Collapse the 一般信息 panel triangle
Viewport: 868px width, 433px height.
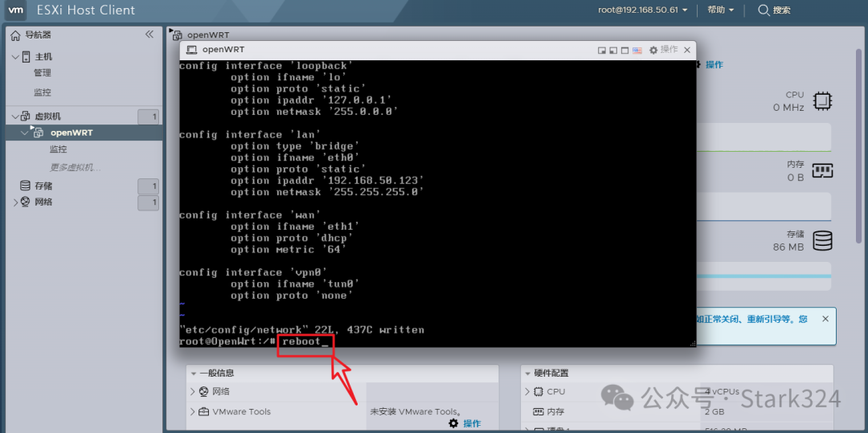pyautogui.click(x=194, y=374)
